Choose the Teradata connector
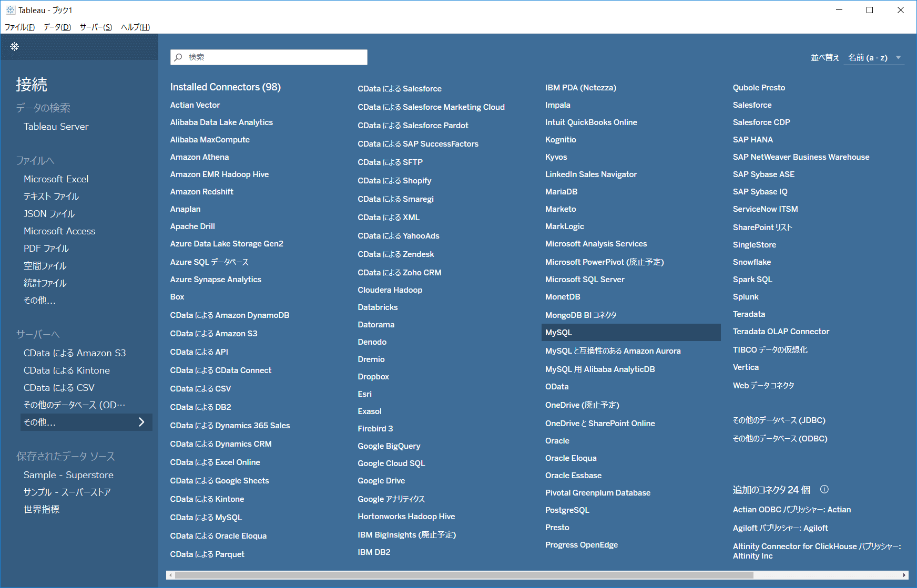 click(749, 314)
